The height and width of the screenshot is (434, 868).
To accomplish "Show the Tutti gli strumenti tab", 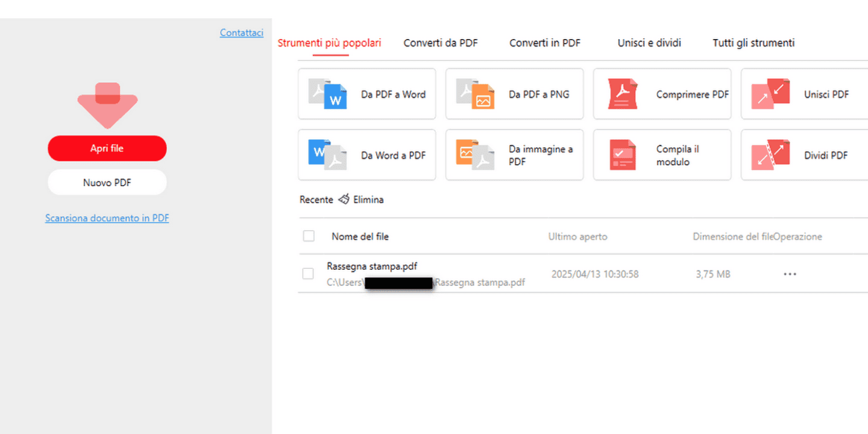I will point(753,43).
